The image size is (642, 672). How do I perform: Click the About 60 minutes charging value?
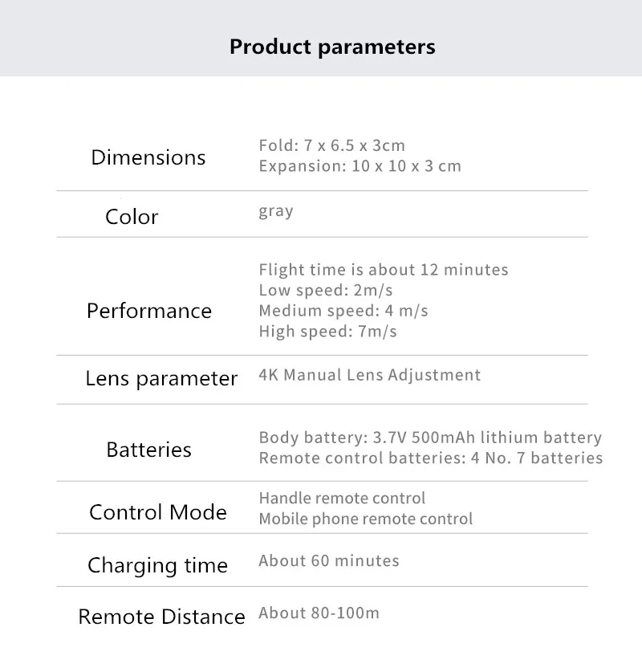pyautogui.click(x=329, y=560)
